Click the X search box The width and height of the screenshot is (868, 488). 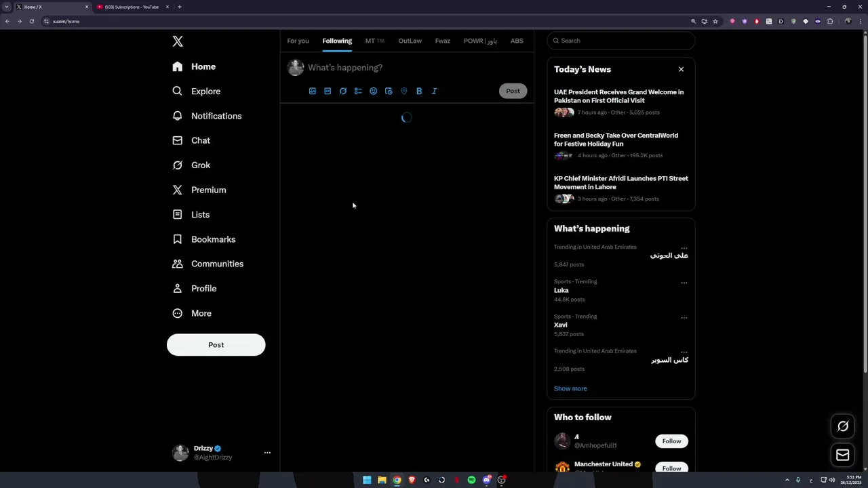click(x=621, y=41)
